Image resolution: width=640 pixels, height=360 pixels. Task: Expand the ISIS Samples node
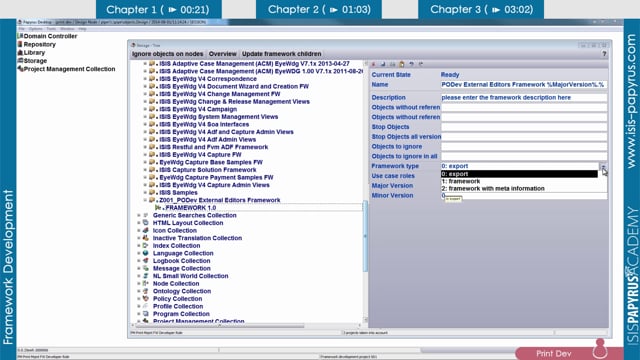145,193
